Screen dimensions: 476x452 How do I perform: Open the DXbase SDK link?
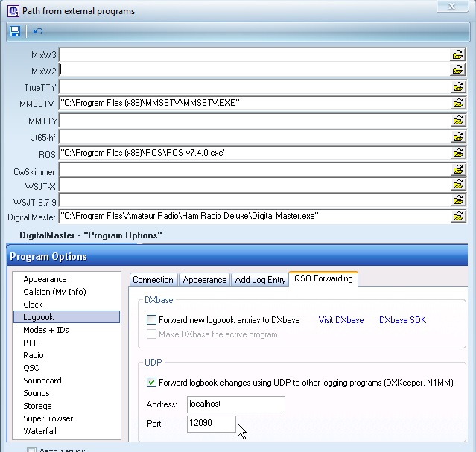(402, 320)
